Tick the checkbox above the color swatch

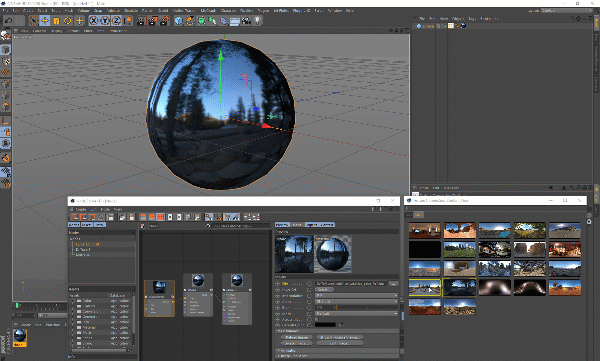316,319
